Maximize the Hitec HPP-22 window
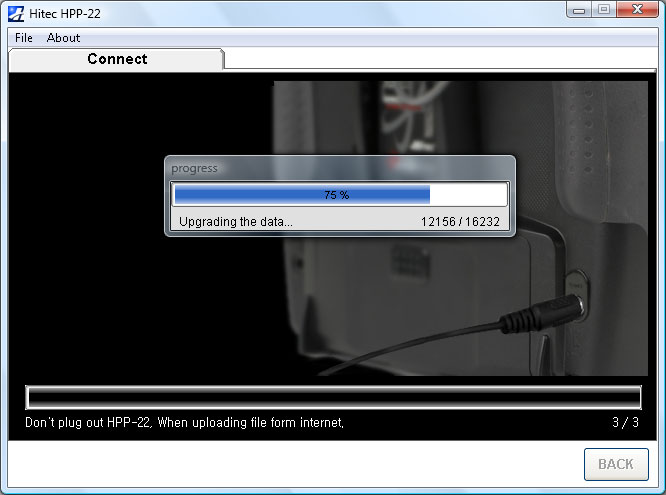This screenshot has width=666, height=495. tap(604, 9)
